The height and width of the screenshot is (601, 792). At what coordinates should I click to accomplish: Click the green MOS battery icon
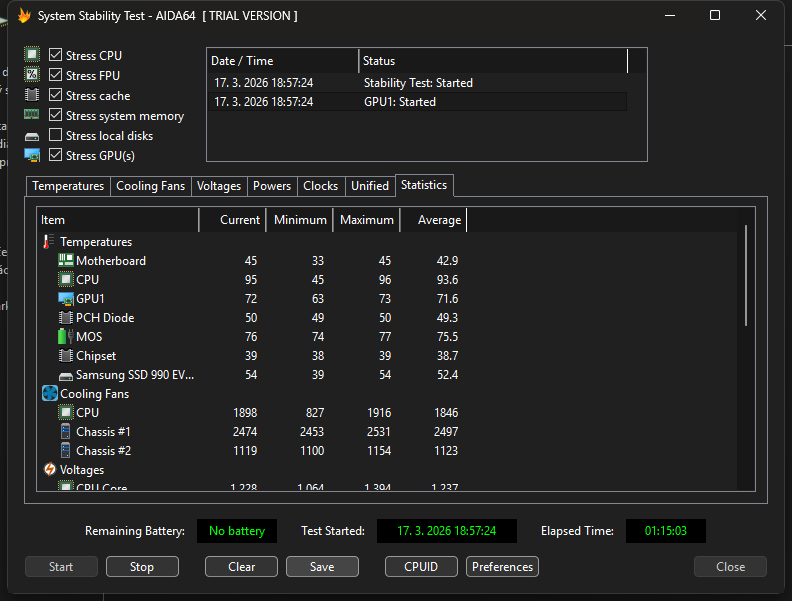[x=65, y=336]
